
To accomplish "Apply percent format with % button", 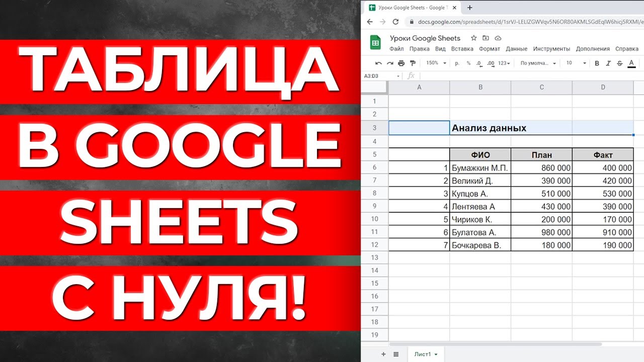I will (x=468, y=63).
